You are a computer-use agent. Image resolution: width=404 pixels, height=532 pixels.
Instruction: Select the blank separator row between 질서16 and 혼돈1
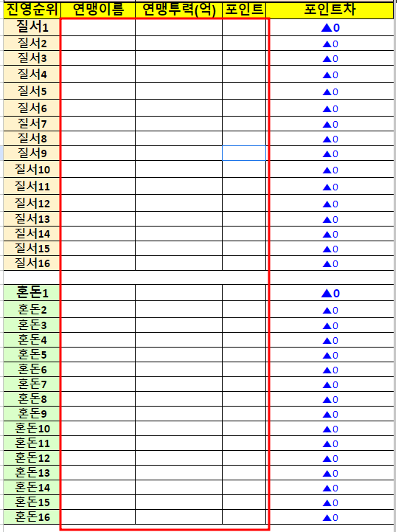tap(198, 277)
